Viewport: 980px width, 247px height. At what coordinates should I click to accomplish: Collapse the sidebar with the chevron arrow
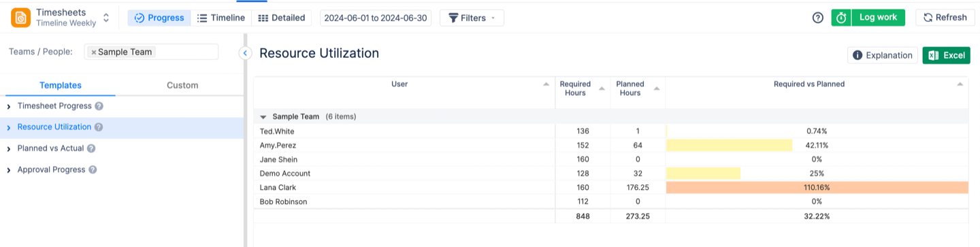point(246,53)
